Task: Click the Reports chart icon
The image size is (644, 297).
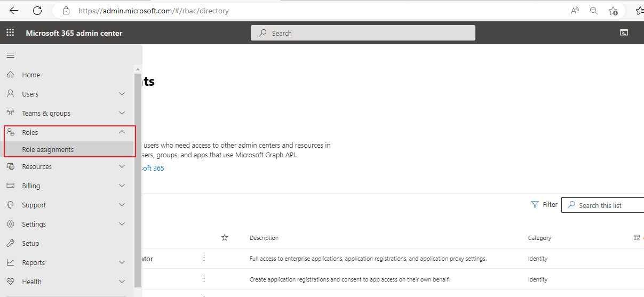Action: [10, 262]
